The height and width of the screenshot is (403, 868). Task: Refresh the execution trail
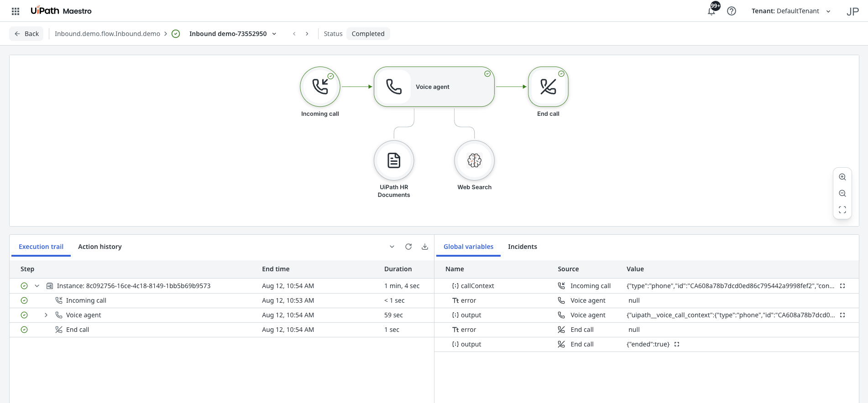coord(408,247)
